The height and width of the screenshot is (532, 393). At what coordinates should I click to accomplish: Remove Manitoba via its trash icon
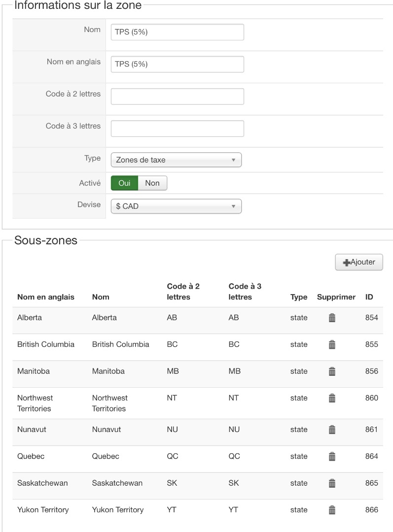tap(332, 371)
